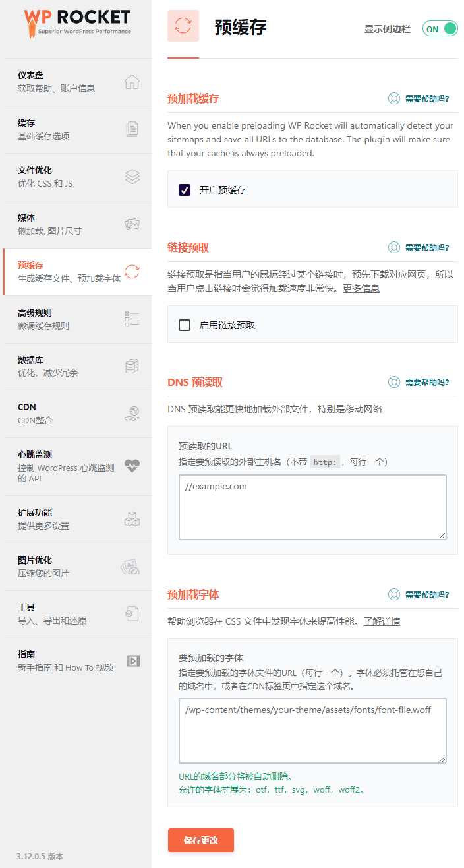Viewport: 464px width, 868px height.
Task: Toggle the 显示侧边栏 ON switch
Action: [440, 29]
